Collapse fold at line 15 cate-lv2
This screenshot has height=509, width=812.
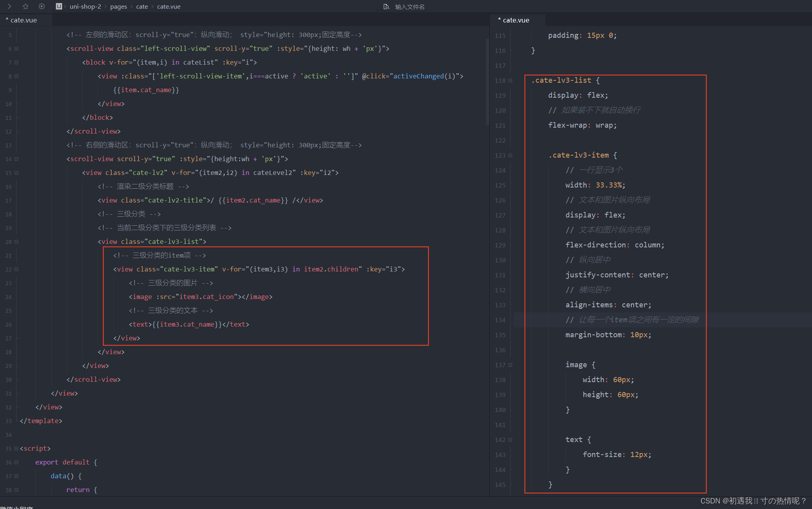point(17,173)
